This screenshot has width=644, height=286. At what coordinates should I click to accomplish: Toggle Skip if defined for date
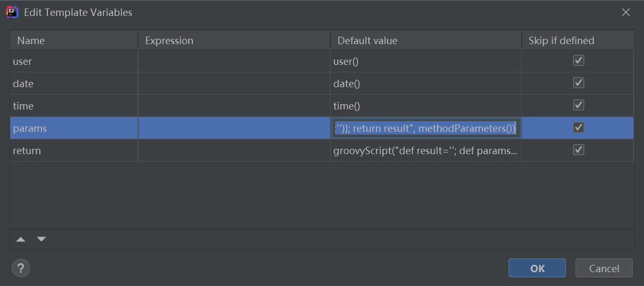579,83
